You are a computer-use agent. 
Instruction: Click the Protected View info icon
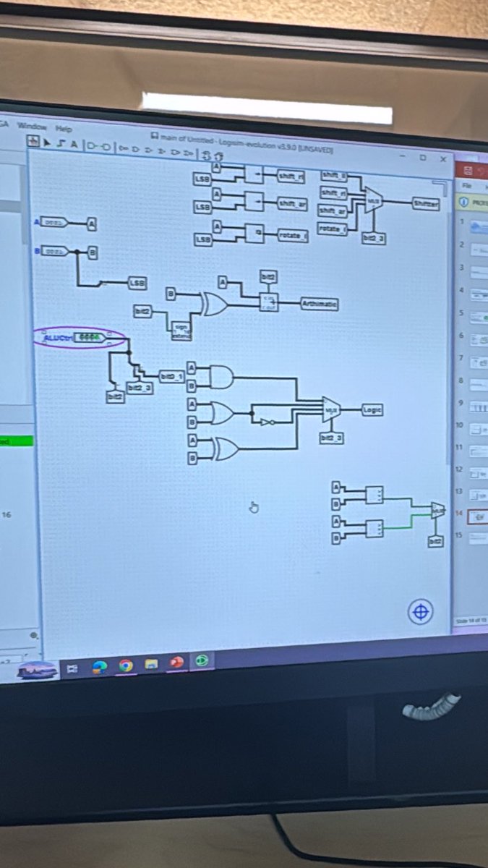tap(463, 203)
